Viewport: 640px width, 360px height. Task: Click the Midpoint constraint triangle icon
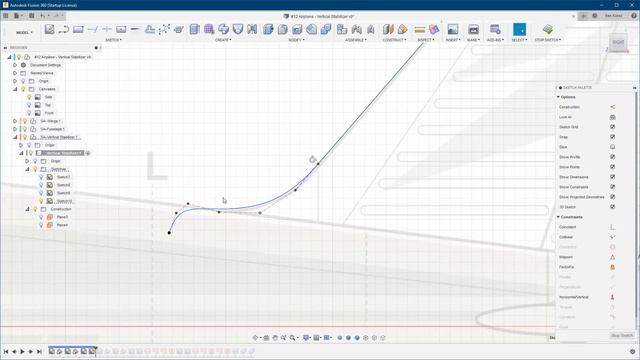[612, 257]
